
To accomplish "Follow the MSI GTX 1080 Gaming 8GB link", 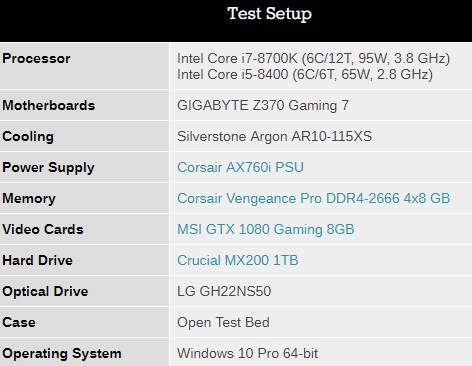I will [266, 229].
